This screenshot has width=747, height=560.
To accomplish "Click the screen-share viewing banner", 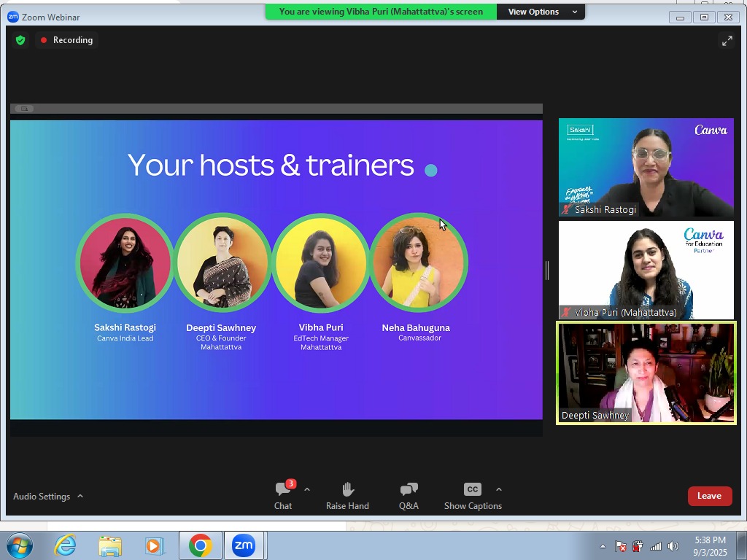I will pyautogui.click(x=381, y=12).
